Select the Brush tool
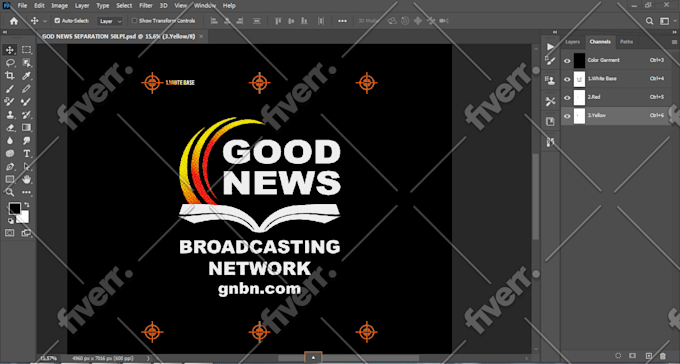 click(10, 89)
